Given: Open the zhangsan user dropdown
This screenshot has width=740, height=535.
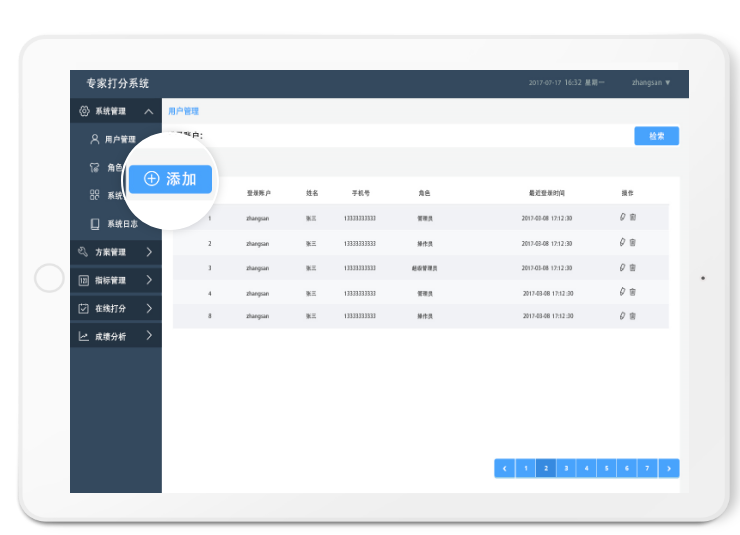Looking at the screenshot, I should (x=651, y=83).
